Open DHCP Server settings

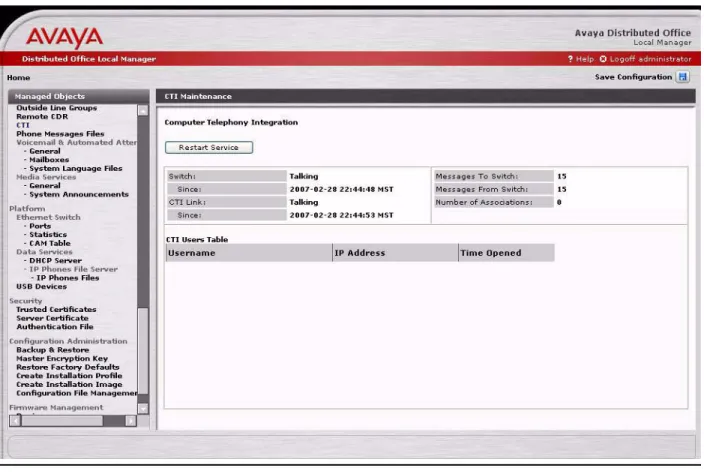[55, 260]
